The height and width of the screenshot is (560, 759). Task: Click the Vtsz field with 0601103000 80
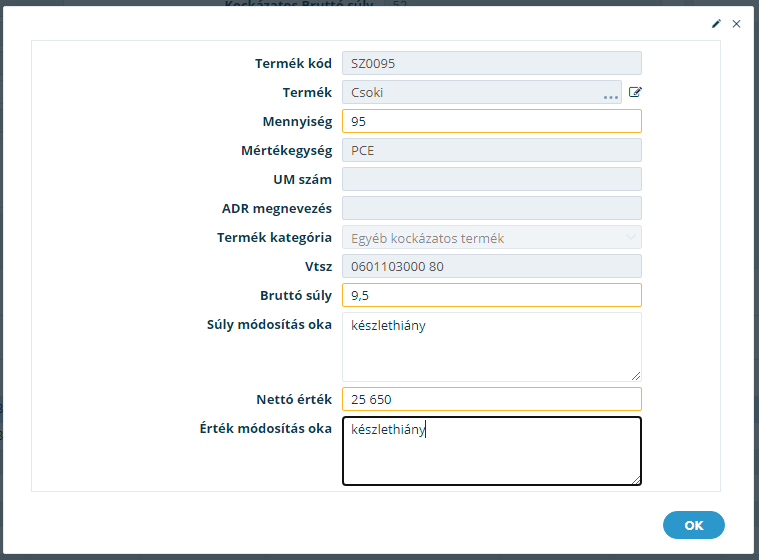492,266
